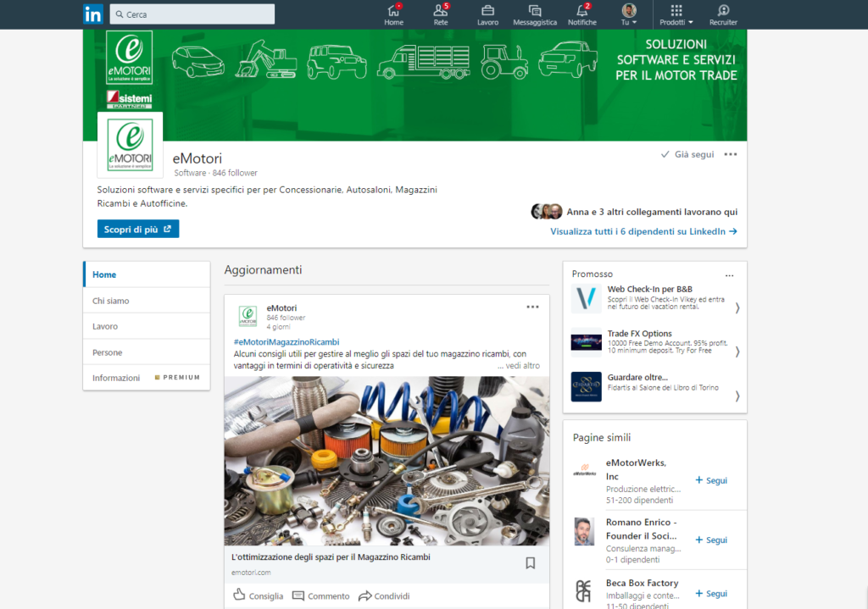This screenshot has height=609, width=868.
Task: Open eMotori name in post header
Action: pyautogui.click(x=281, y=308)
